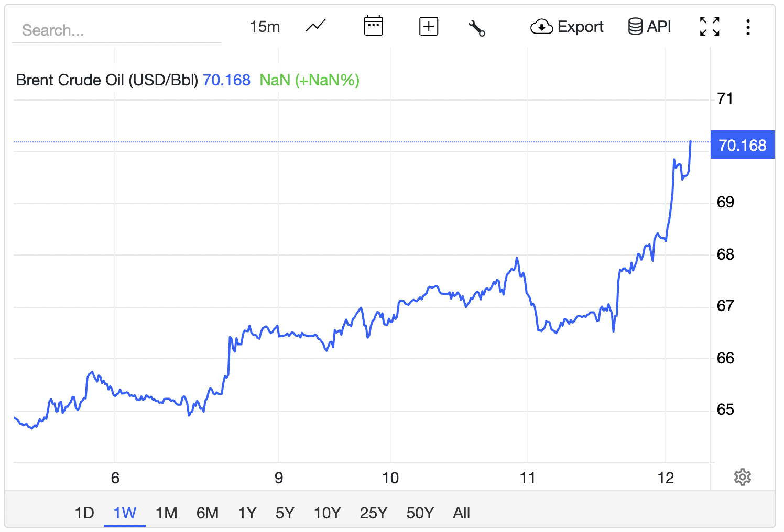Select the 1M time range

pyautogui.click(x=167, y=513)
